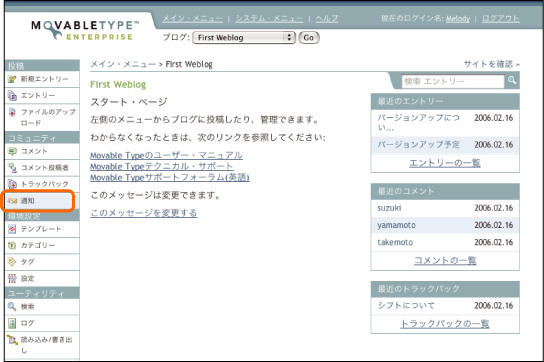
Task: Open Movable Typeテクニカル・サポート link
Action: pyautogui.click(x=162, y=166)
